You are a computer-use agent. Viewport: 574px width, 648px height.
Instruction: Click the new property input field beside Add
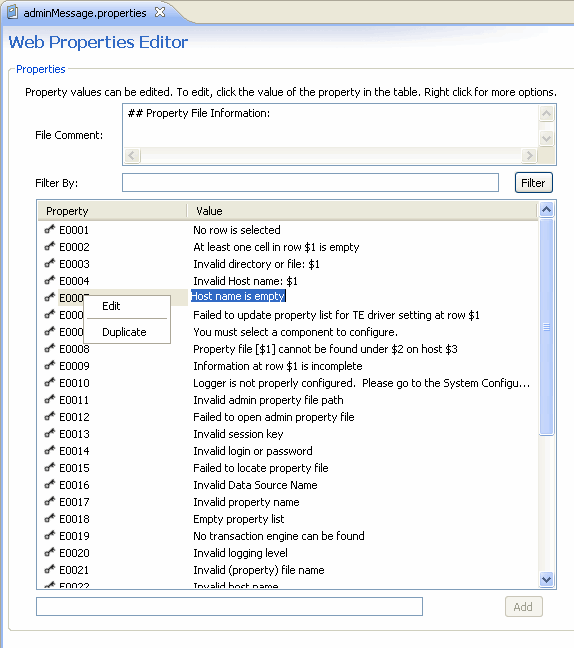pos(229,606)
